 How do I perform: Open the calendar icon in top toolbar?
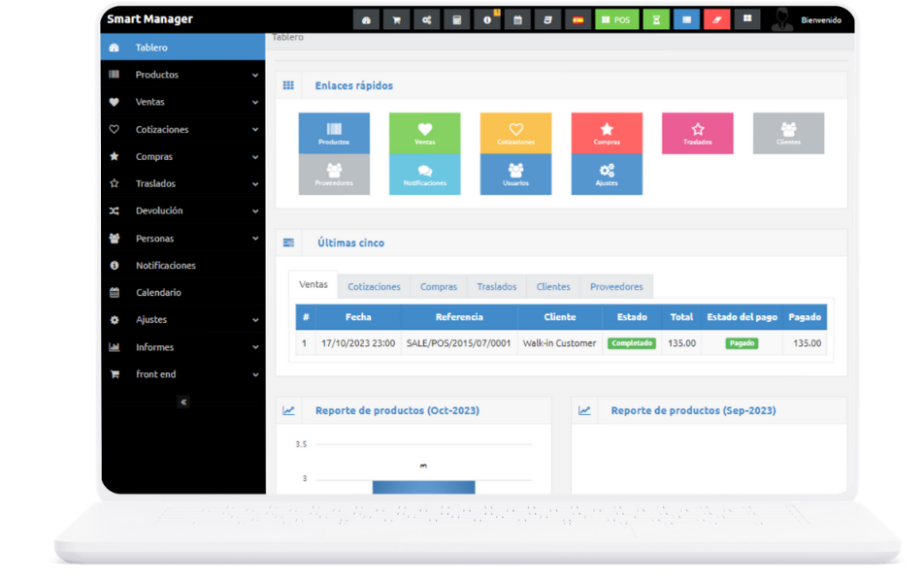517,19
